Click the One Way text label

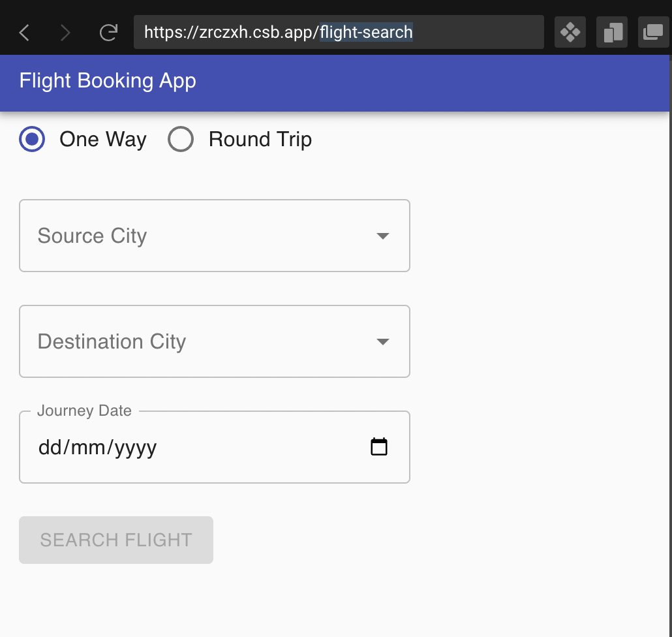[102, 139]
